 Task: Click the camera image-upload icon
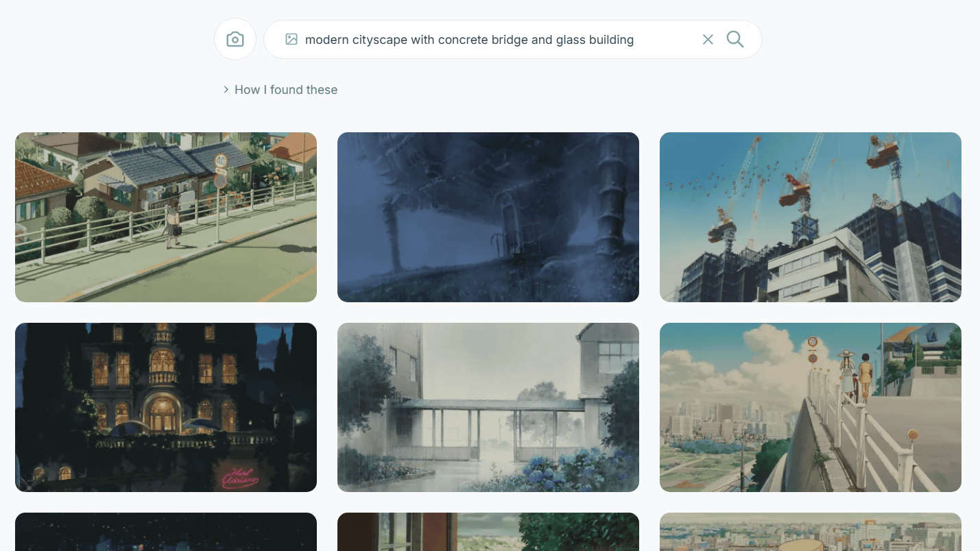click(x=235, y=39)
